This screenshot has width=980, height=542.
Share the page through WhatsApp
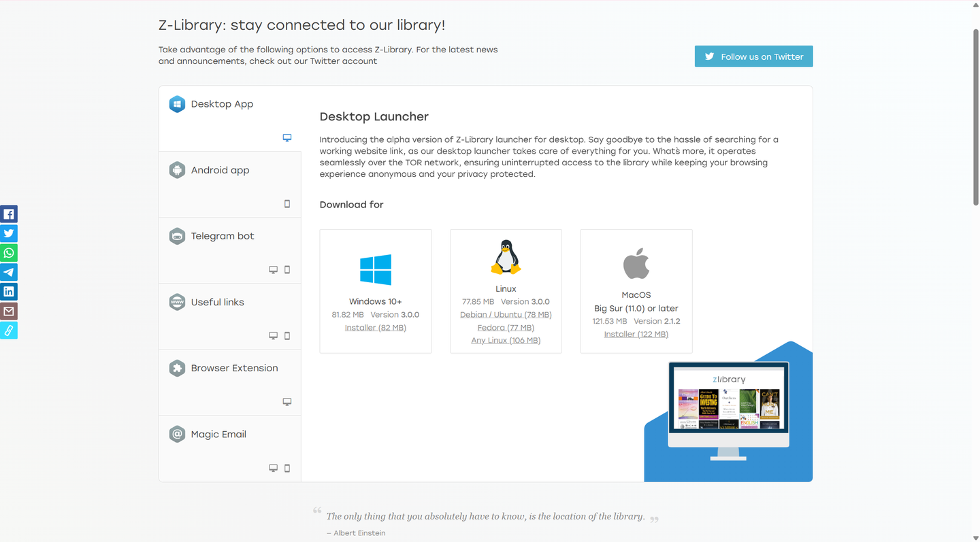(9, 253)
